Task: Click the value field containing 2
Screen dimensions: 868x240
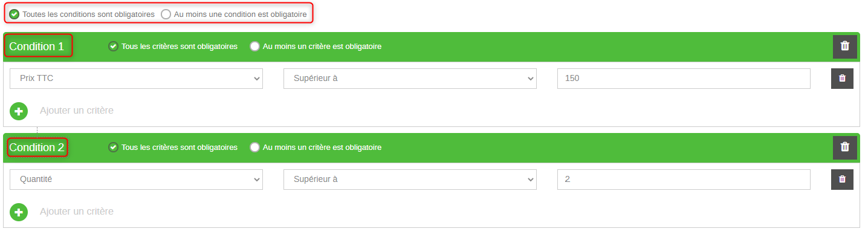Action: pos(684,179)
